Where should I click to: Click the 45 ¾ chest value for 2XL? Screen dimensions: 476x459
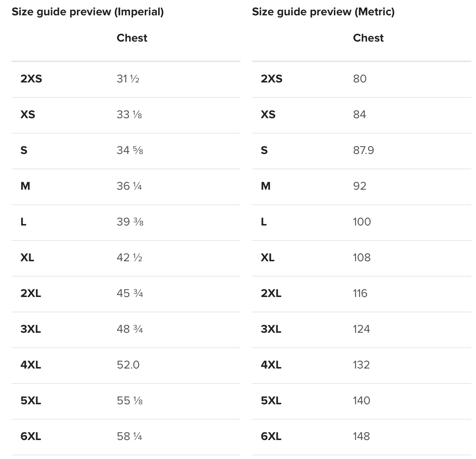pyautogui.click(x=130, y=293)
